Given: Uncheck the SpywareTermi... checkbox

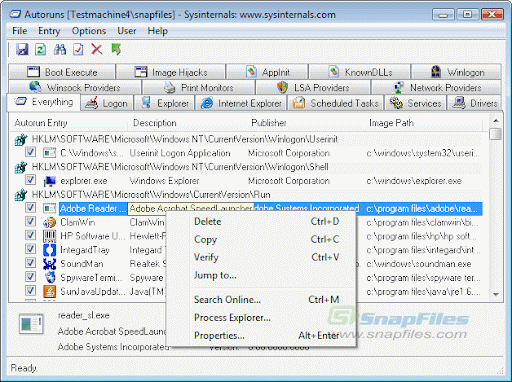Looking at the screenshot, I should 30,277.
